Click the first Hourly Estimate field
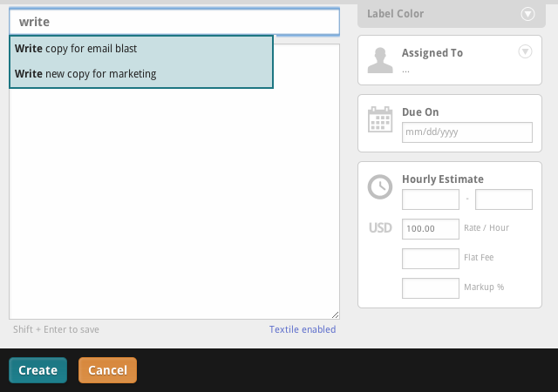This screenshot has width=558, height=392. pyautogui.click(x=430, y=199)
